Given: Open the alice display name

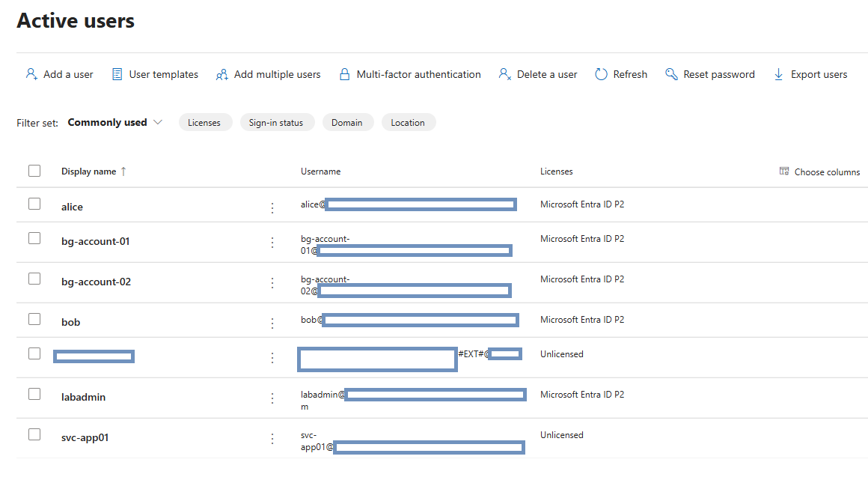Looking at the screenshot, I should point(72,207).
